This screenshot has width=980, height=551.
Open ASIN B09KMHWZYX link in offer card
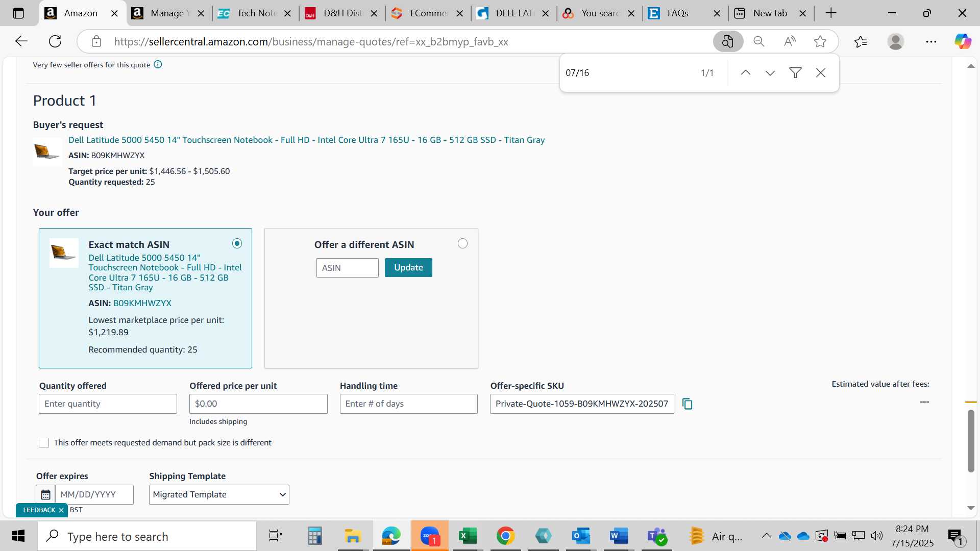(142, 303)
